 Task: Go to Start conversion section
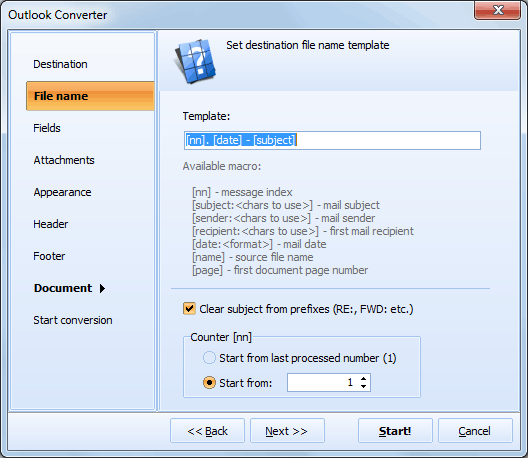tap(73, 320)
